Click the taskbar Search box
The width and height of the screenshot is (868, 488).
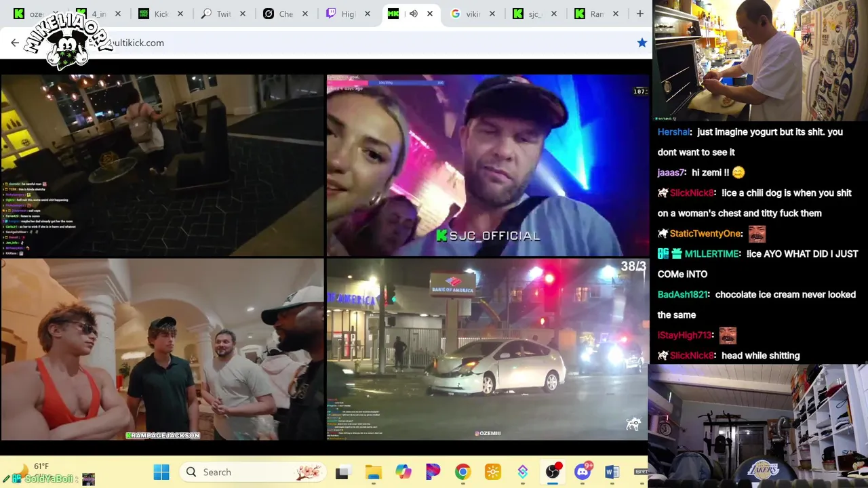252,472
